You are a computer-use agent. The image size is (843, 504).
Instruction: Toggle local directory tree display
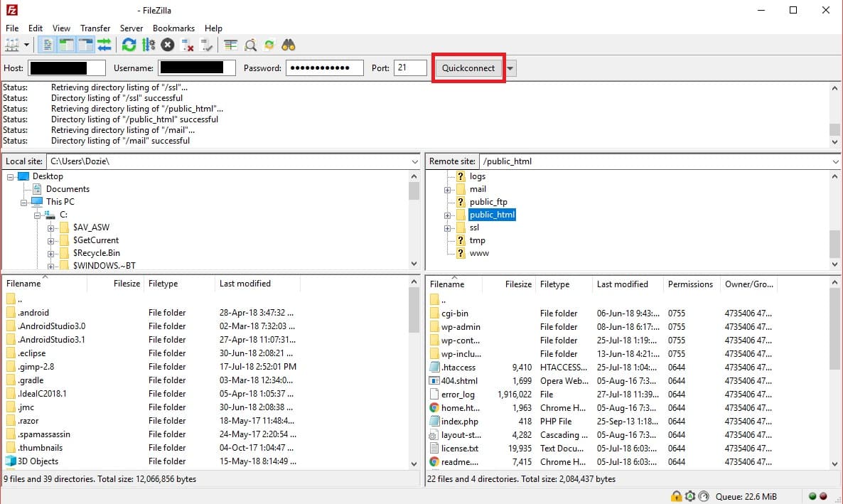66,45
